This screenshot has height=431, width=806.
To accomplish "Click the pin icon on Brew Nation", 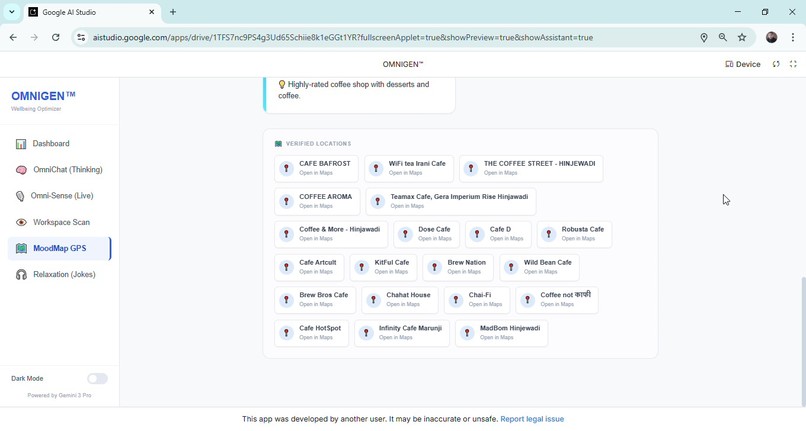I will click(x=434, y=267).
